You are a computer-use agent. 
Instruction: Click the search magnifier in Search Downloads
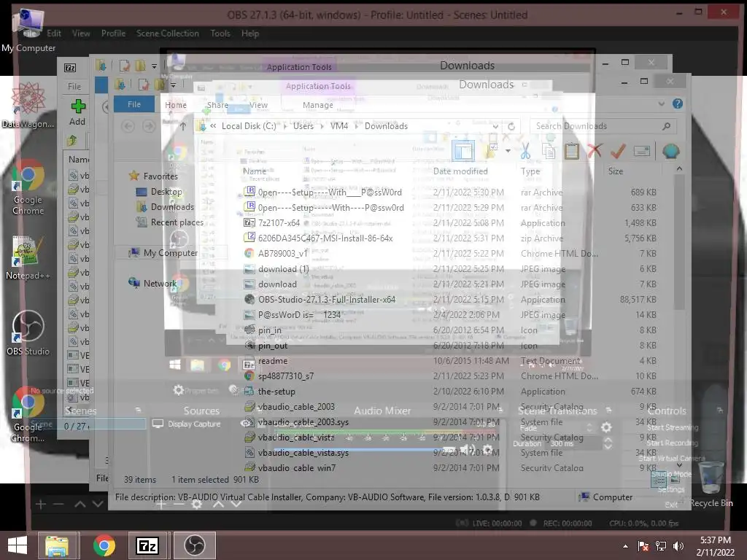coord(666,126)
